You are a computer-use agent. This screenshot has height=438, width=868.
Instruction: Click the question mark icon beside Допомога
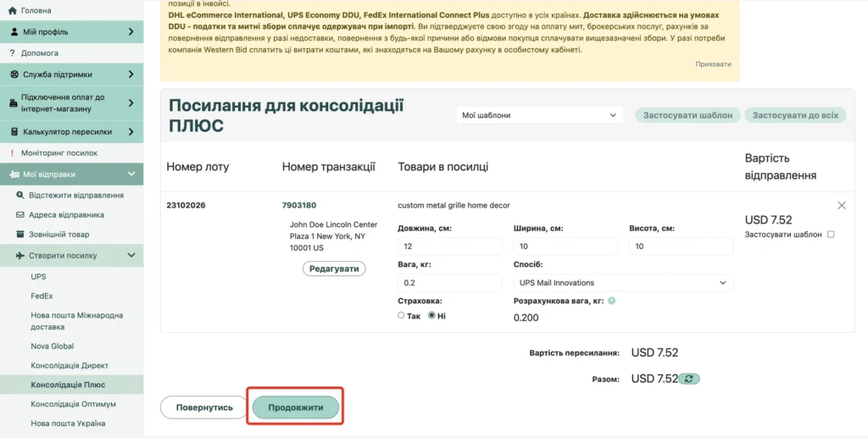click(x=12, y=53)
